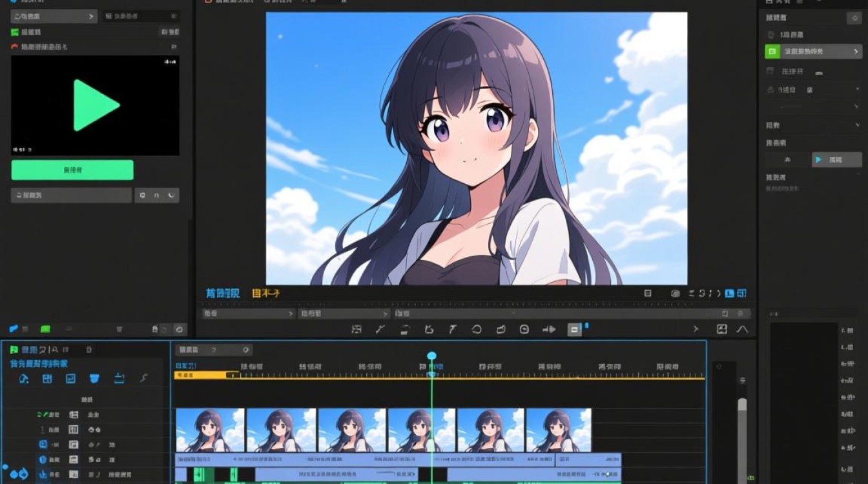The width and height of the screenshot is (868, 484).
Task: Click the grey pill control above the timeline ruler
Action: click(x=214, y=350)
